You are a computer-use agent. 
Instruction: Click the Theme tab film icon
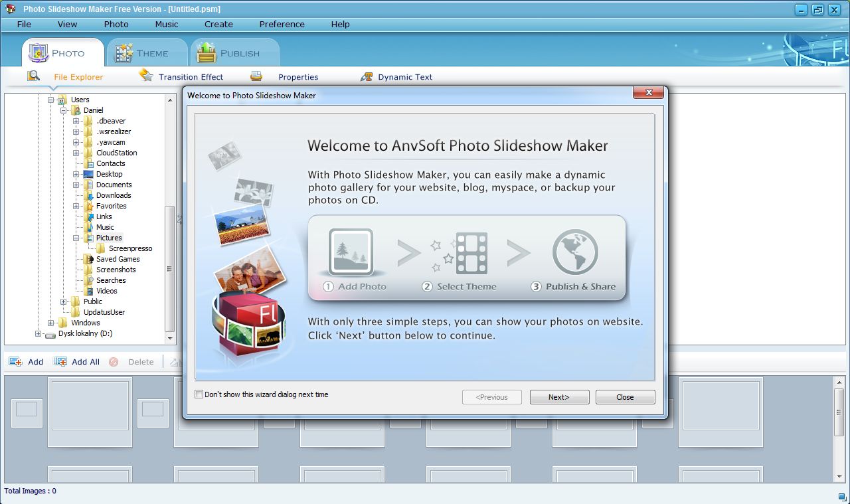pyautogui.click(x=124, y=53)
